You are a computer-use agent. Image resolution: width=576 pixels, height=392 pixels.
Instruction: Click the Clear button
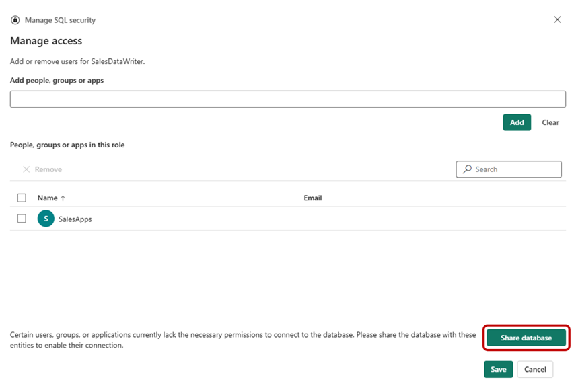point(550,122)
